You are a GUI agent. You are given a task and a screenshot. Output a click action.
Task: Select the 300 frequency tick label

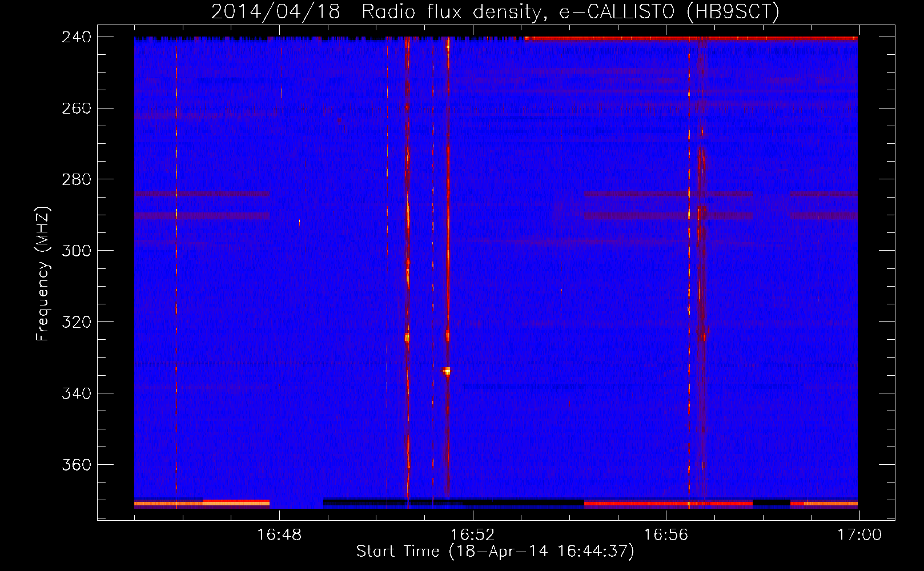click(77, 251)
